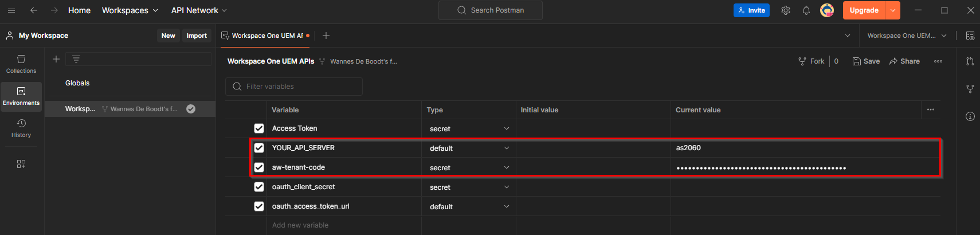Screen dimensions: 980x235
Task: Click the Invite button
Action: [x=751, y=10]
